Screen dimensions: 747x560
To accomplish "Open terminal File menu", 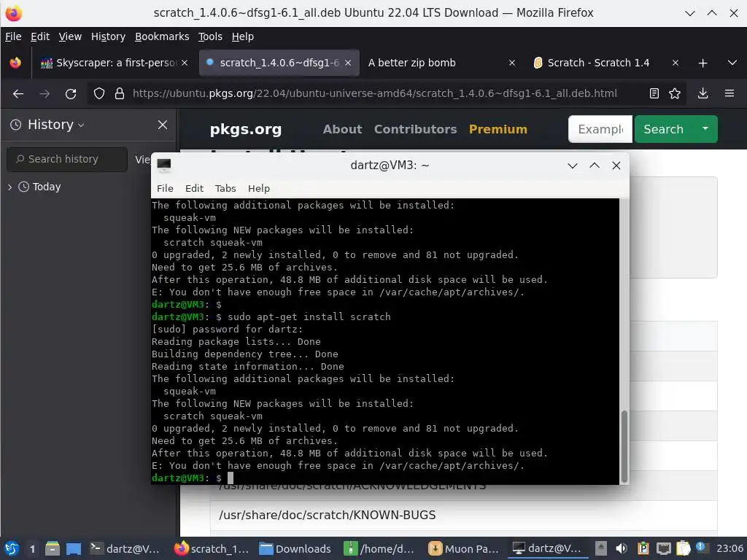I will (165, 189).
